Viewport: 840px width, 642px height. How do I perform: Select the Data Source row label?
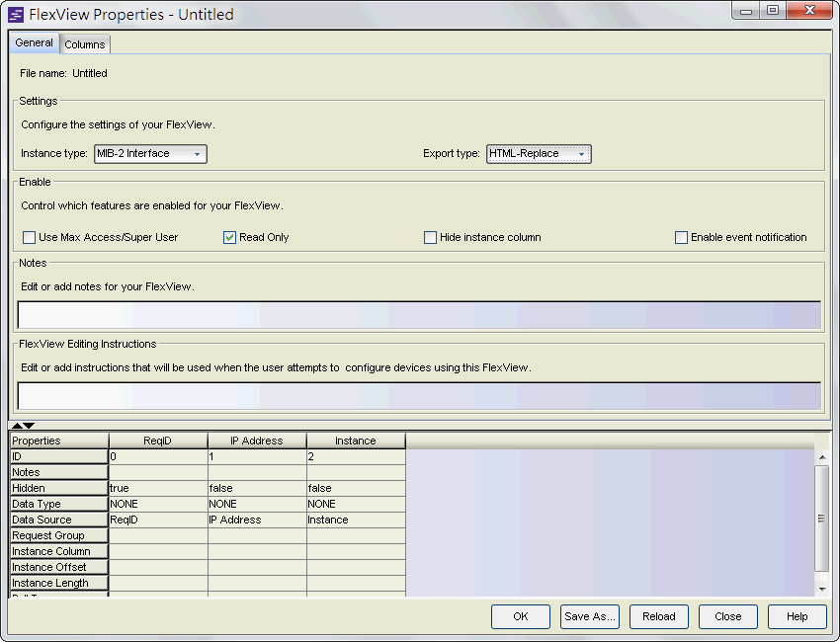pyautogui.click(x=59, y=520)
